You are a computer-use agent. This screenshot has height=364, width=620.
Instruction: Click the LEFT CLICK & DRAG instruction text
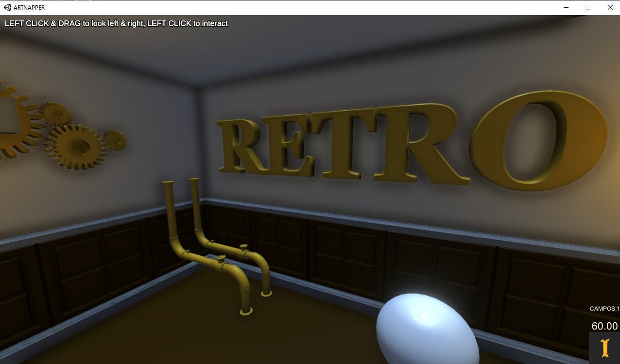(x=116, y=23)
